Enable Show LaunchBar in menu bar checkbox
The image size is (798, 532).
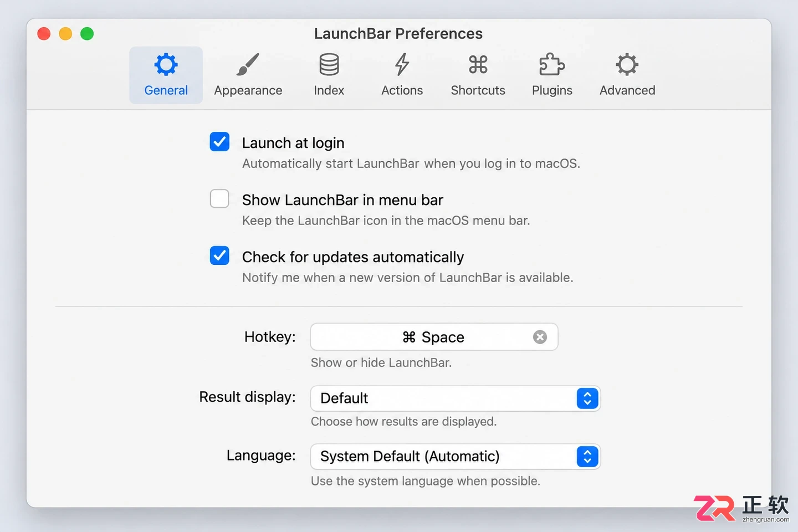[219, 198]
